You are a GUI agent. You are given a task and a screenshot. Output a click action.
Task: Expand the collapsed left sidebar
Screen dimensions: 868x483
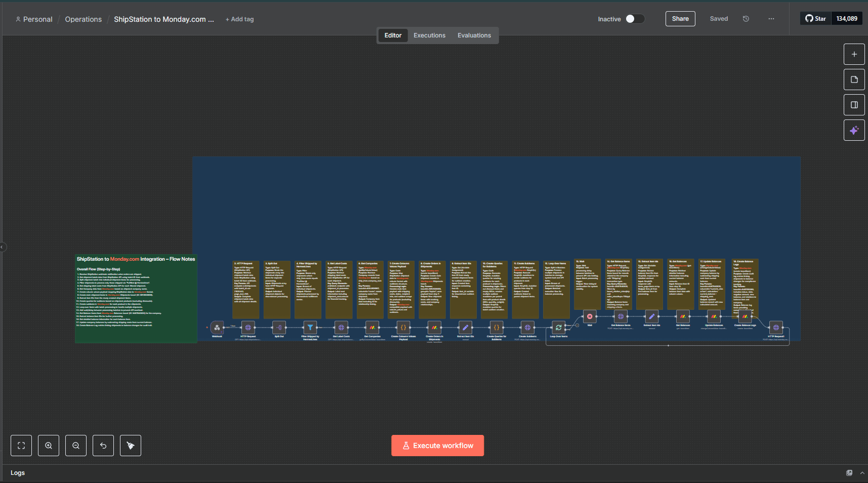(x=3, y=247)
